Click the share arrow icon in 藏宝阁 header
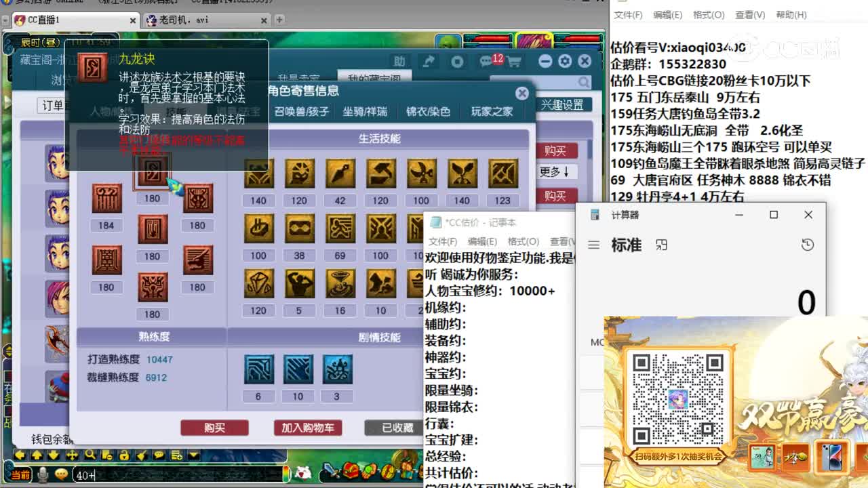Viewport: 868px width, 488px height. point(429,62)
